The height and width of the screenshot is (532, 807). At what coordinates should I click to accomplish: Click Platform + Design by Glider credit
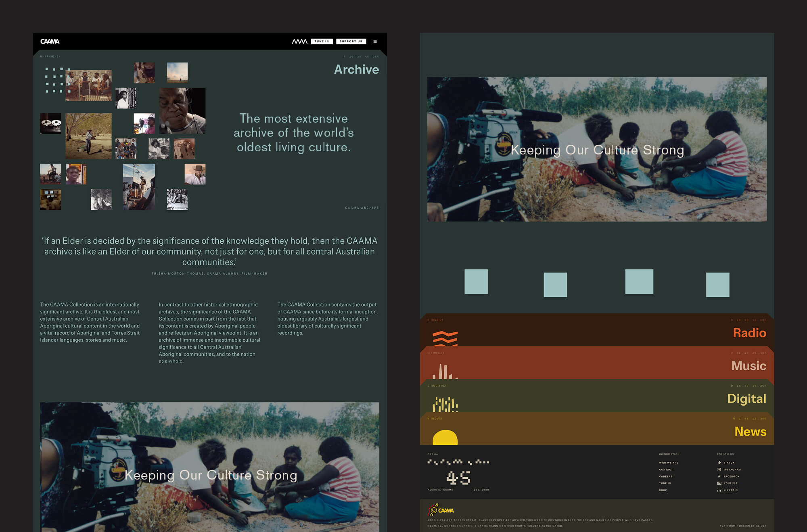click(x=743, y=526)
